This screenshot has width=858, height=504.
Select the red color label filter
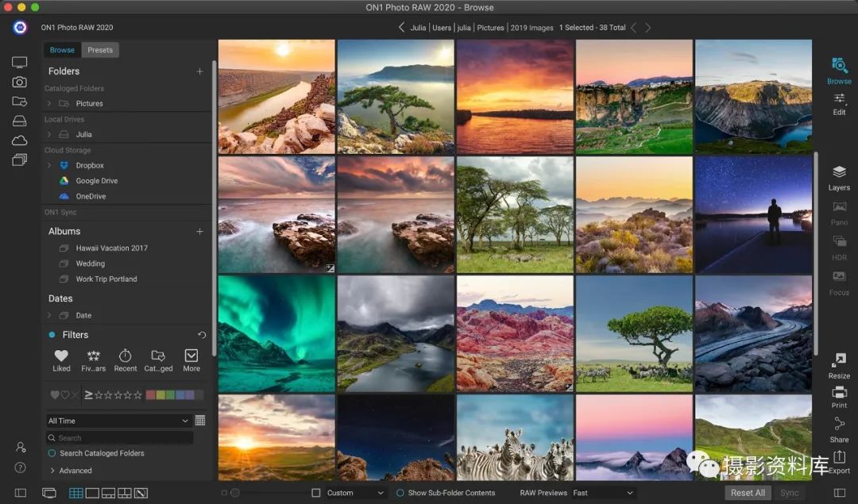coord(152,394)
